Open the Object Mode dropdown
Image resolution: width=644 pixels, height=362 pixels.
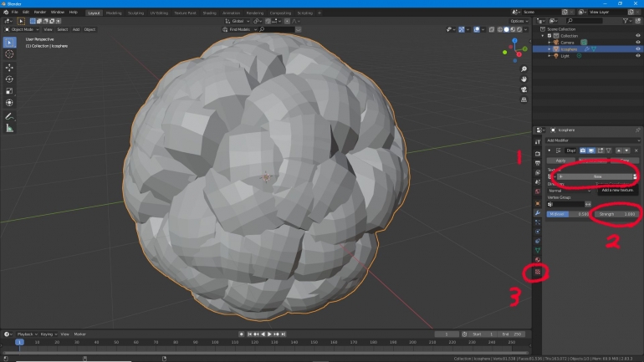coord(22,29)
